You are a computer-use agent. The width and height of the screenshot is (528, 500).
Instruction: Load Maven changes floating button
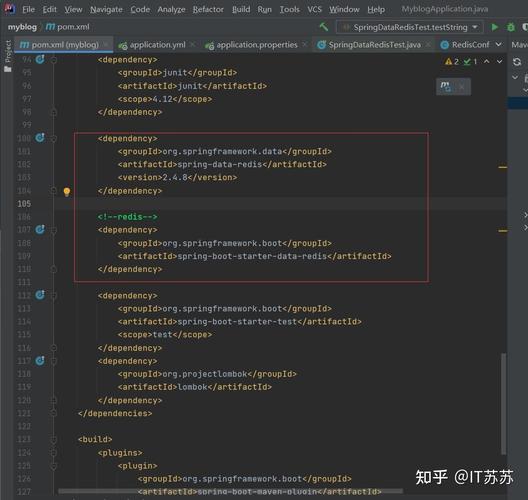(x=446, y=87)
